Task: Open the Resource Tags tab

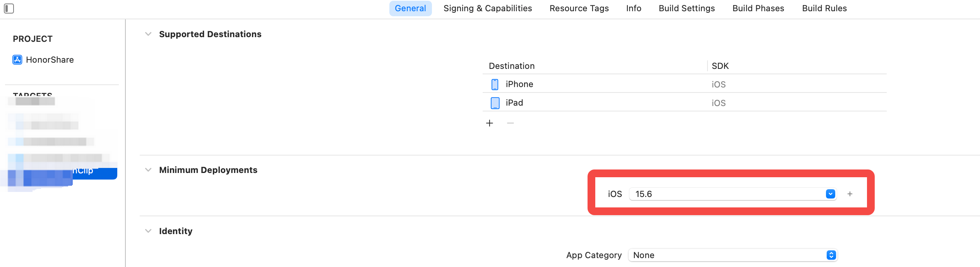Action: (x=579, y=8)
